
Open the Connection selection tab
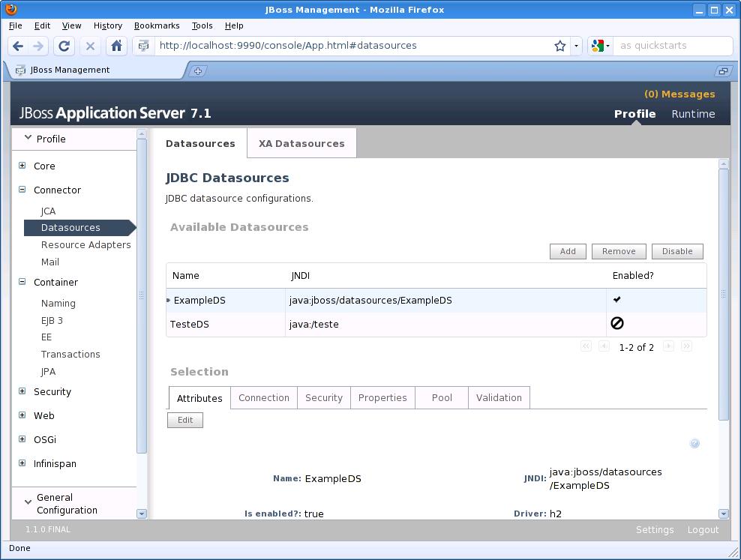[264, 397]
